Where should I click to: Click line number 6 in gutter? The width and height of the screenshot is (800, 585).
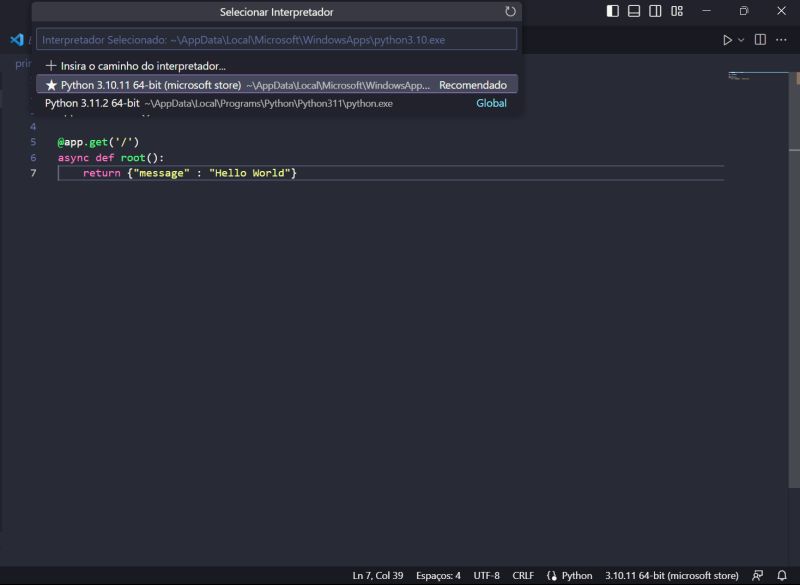33,158
